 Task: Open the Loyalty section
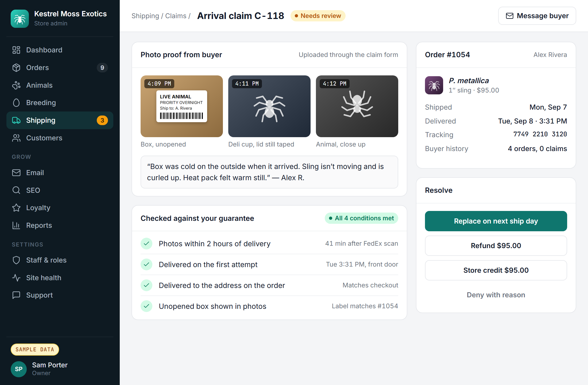(x=60, y=208)
